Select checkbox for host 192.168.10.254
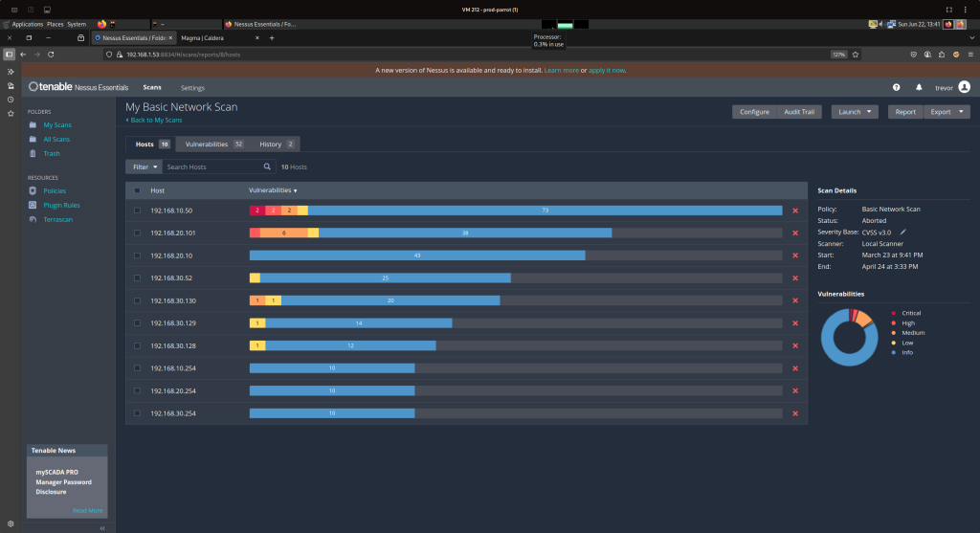The height and width of the screenshot is (533, 980). 138,368
